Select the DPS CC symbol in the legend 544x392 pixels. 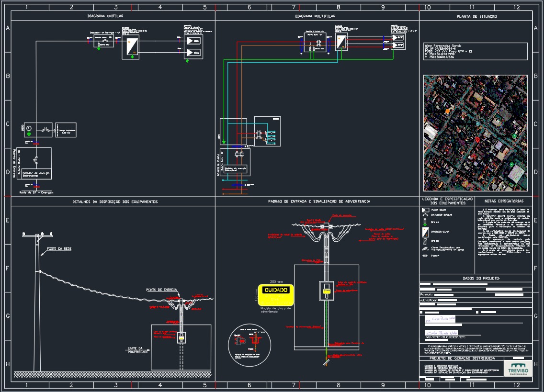click(x=425, y=241)
